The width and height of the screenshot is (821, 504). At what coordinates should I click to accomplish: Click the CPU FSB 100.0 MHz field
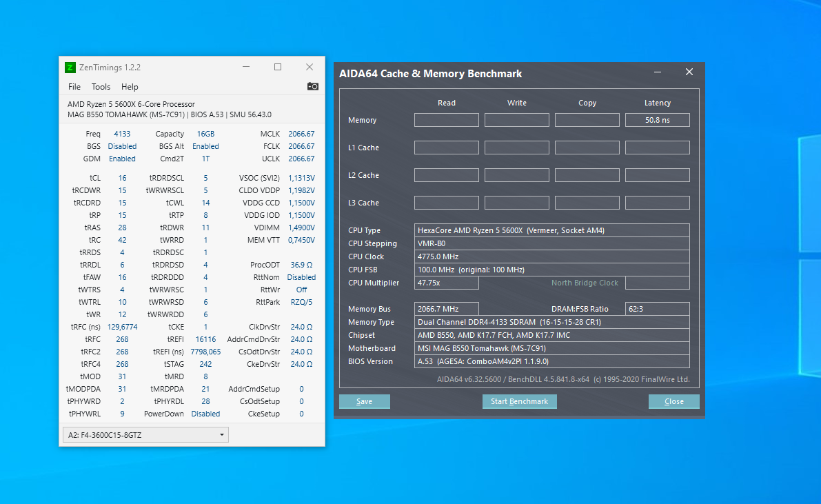(x=552, y=270)
